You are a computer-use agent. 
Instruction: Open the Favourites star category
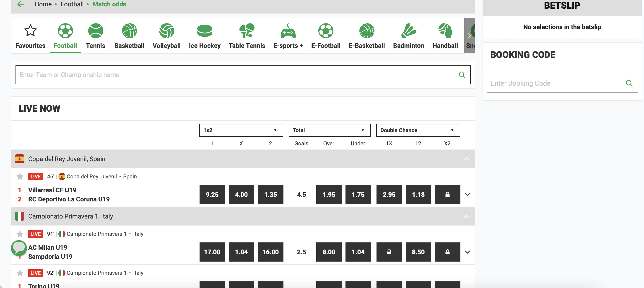[x=30, y=36]
